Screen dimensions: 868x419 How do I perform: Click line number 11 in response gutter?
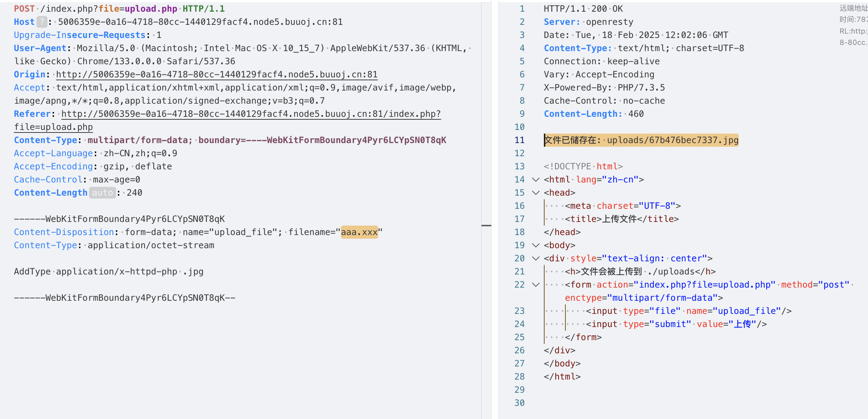pos(519,140)
